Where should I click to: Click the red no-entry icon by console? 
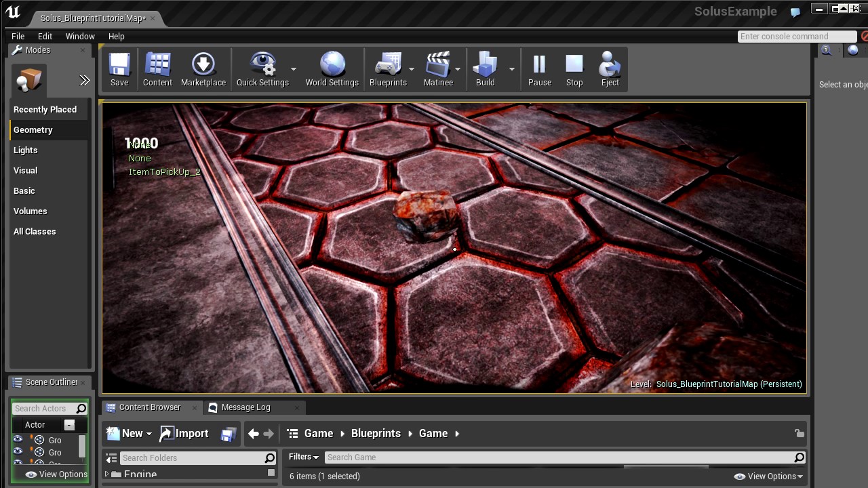865,36
